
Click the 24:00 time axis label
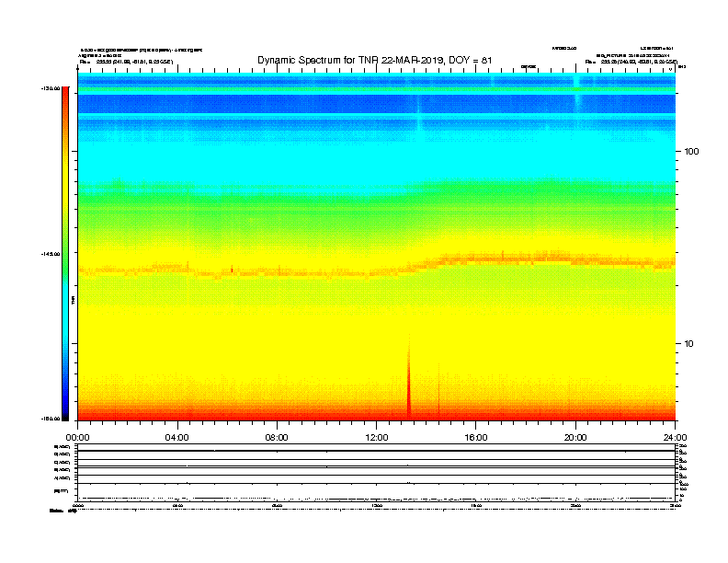point(675,438)
